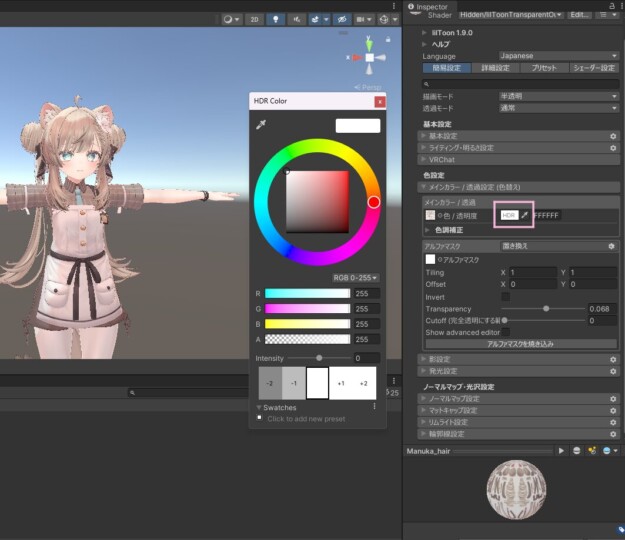Image resolution: width=625 pixels, height=540 pixels.
Task: Click the アルファマスクを焼き込み button
Action: [x=521, y=344]
